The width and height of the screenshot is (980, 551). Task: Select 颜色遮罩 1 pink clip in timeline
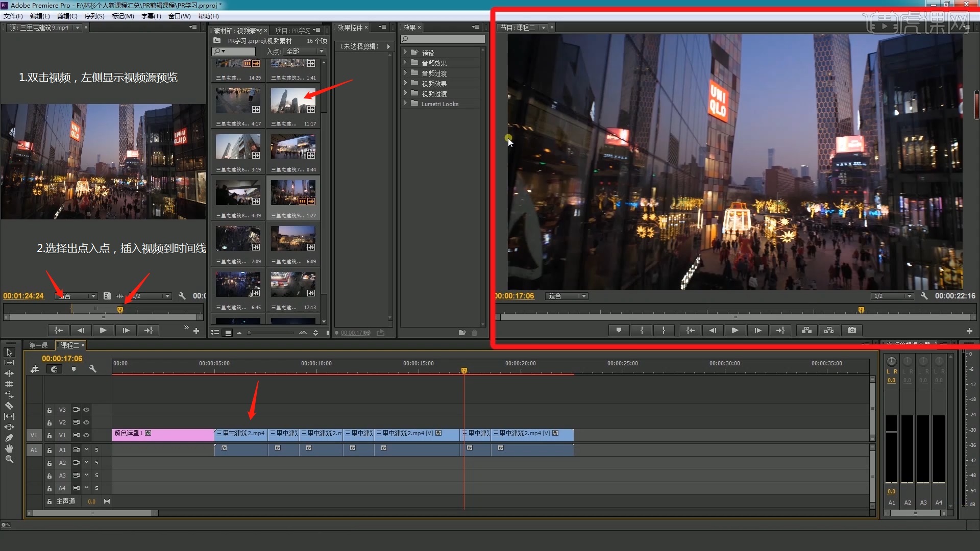coord(163,435)
